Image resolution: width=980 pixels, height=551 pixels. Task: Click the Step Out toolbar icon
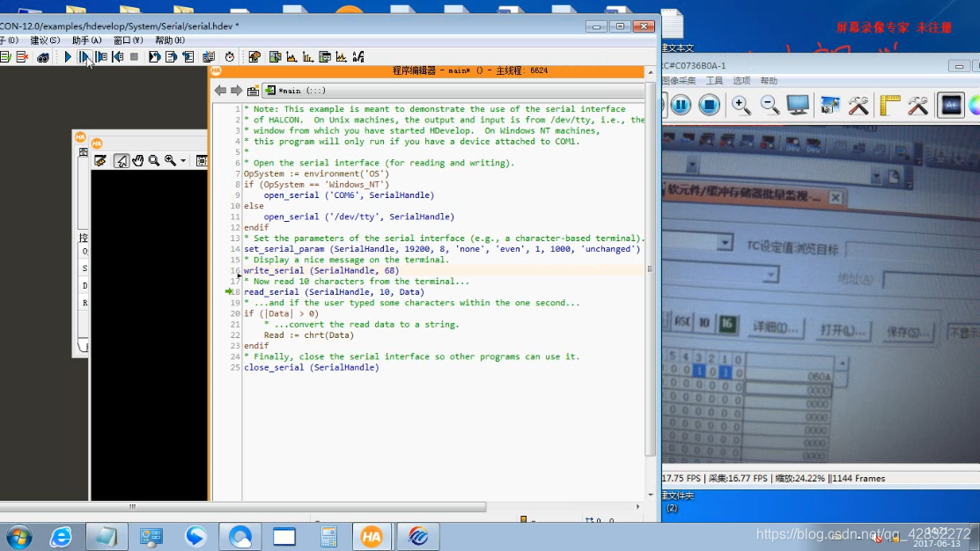[x=117, y=57]
